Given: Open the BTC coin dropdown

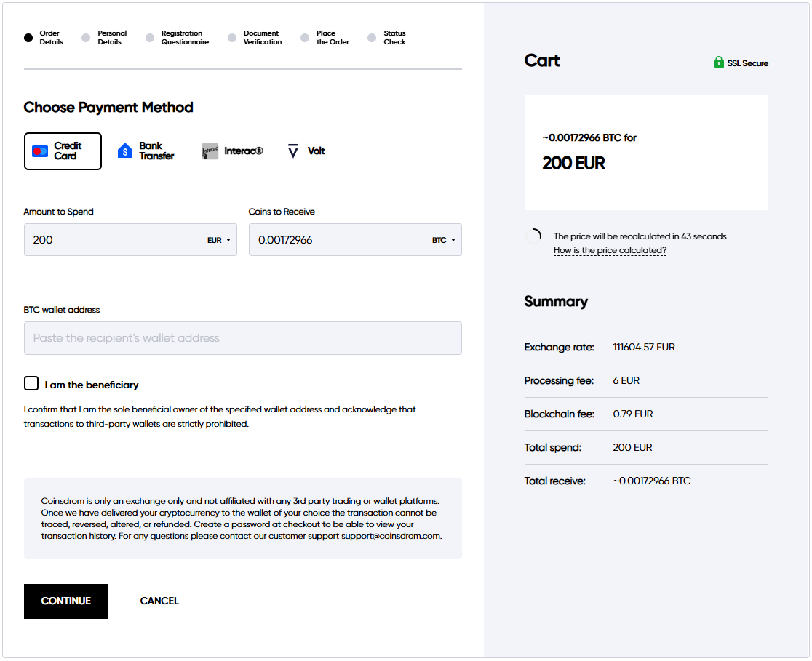Looking at the screenshot, I should click(x=444, y=240).
